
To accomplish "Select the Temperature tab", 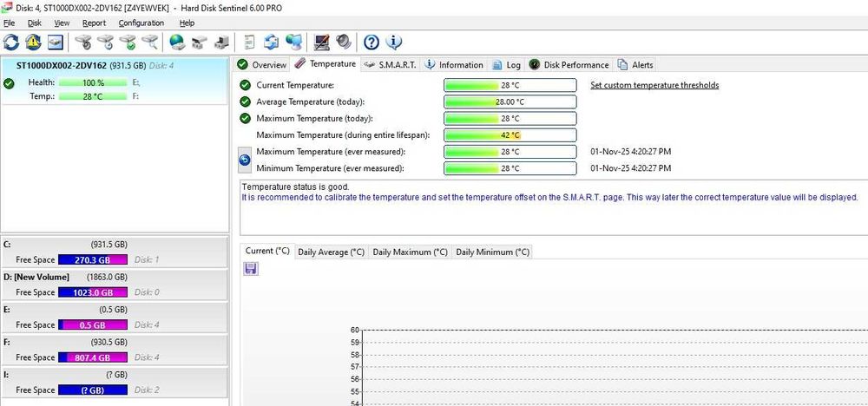I will [x=325, y=63].
